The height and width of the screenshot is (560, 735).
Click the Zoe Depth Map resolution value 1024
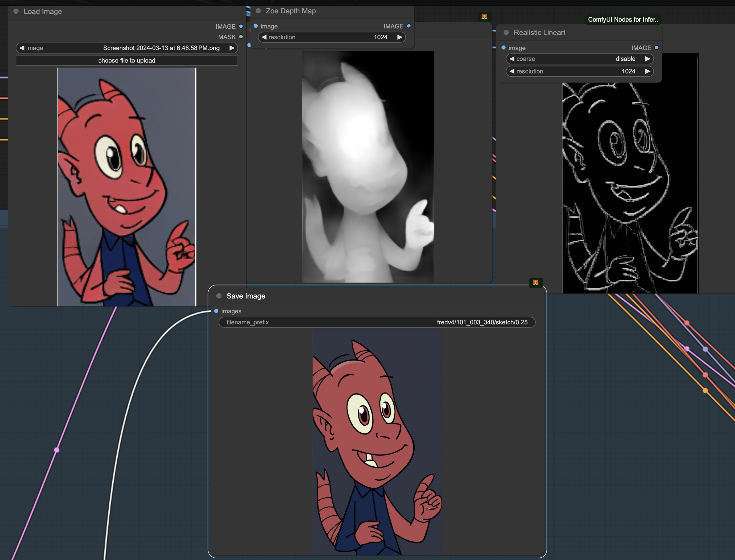(x=381, y=37)
